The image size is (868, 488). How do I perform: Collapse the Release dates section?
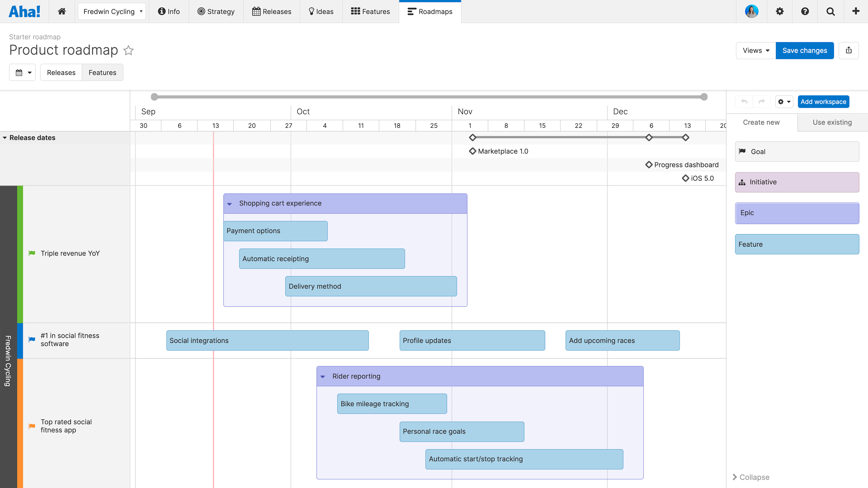point(4,137)
